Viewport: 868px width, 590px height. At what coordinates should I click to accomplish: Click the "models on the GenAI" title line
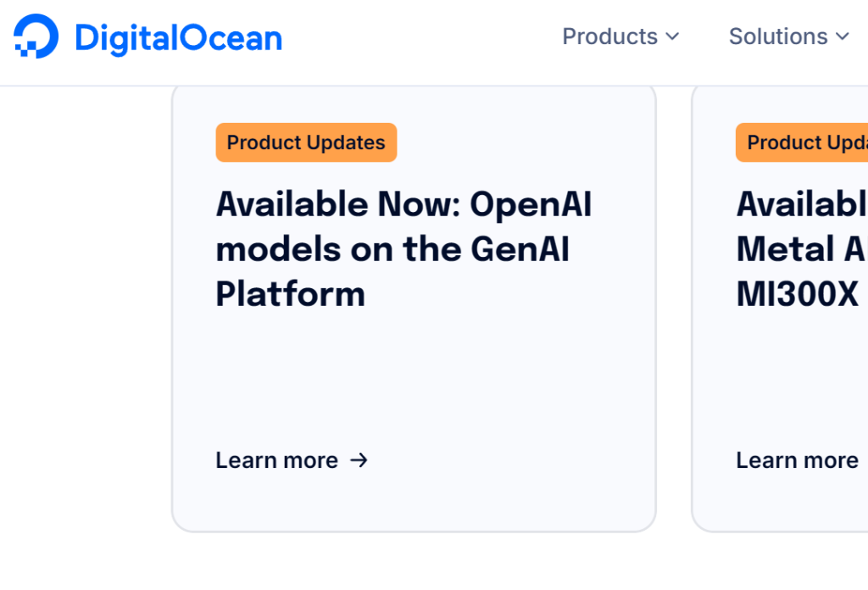point(392,249)
